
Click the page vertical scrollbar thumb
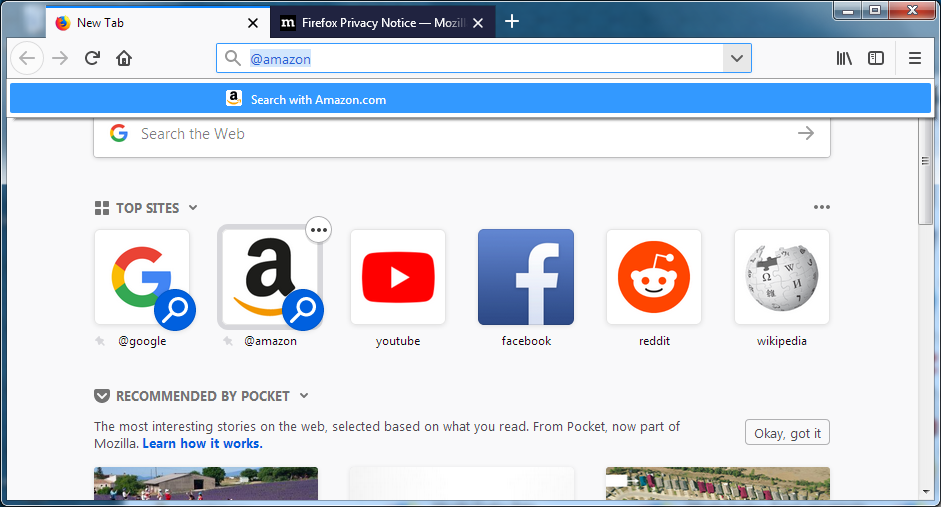point(925,170)
